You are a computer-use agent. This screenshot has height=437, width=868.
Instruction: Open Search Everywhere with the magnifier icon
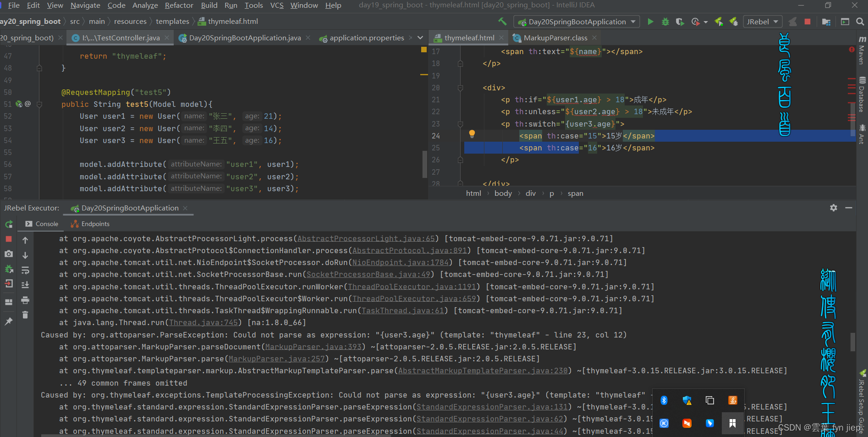[860, 22]
